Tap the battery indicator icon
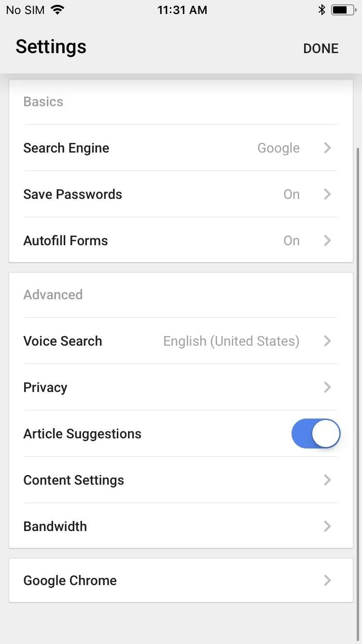Image resolution: width=362 pixels, height=644 pixels. pyautogui.click(x=343, y=10)
